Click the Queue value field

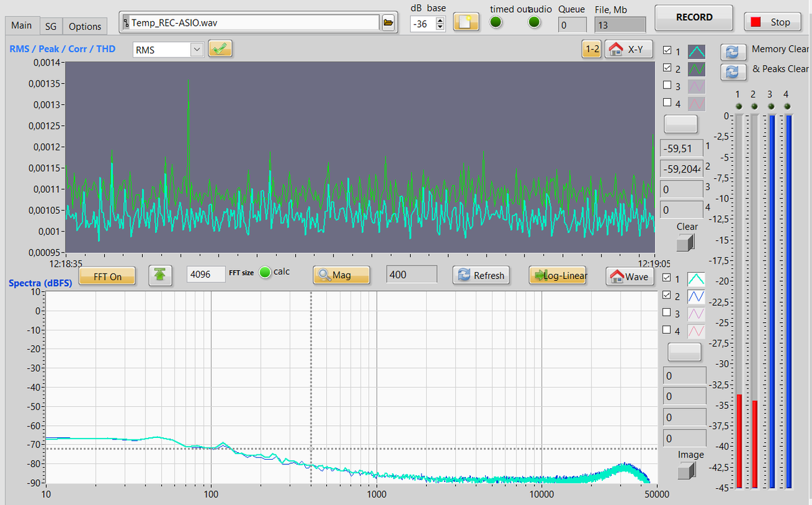tap(572, 24)
